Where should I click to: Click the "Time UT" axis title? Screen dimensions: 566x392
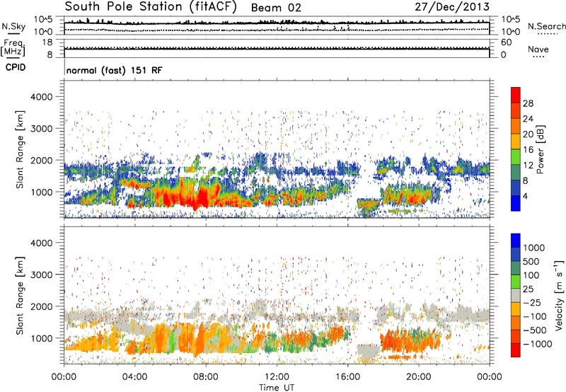tap(277, 388)
